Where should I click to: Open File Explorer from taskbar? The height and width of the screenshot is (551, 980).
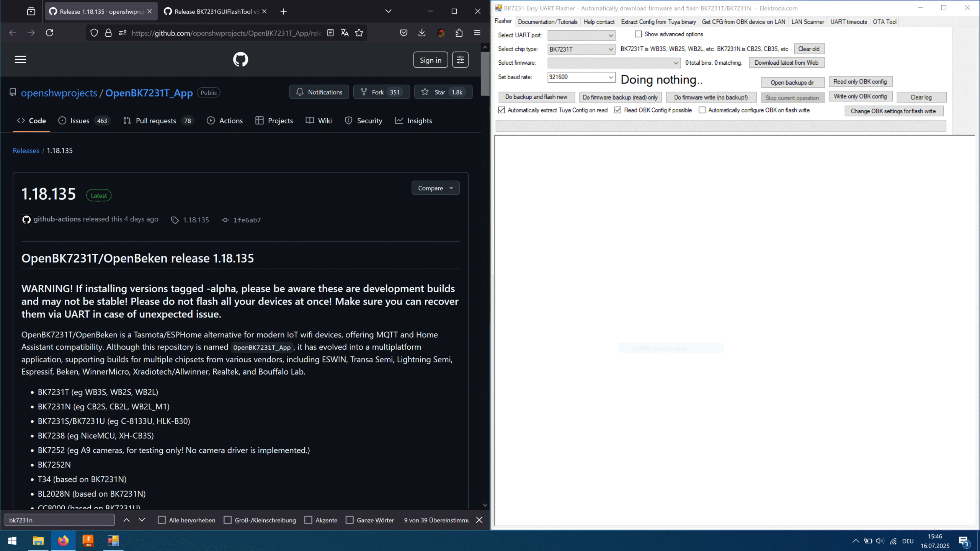pyautogui.click(x=38, y=541)
